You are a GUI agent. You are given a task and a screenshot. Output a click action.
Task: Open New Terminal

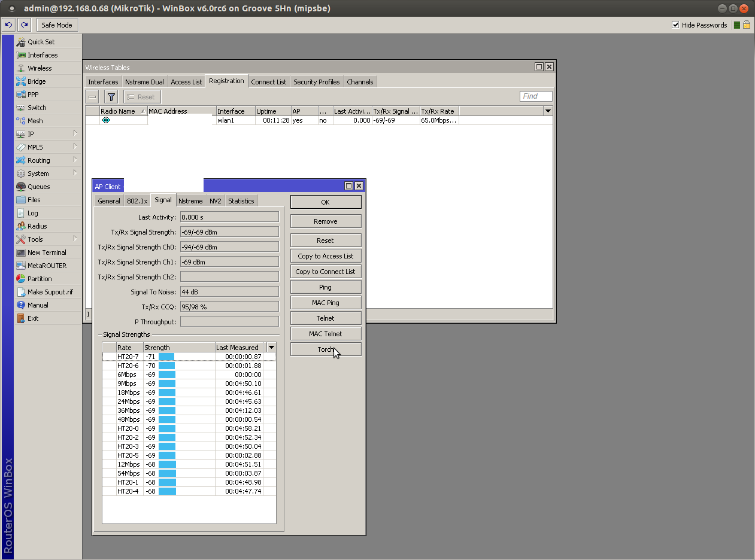coord(47,252)
